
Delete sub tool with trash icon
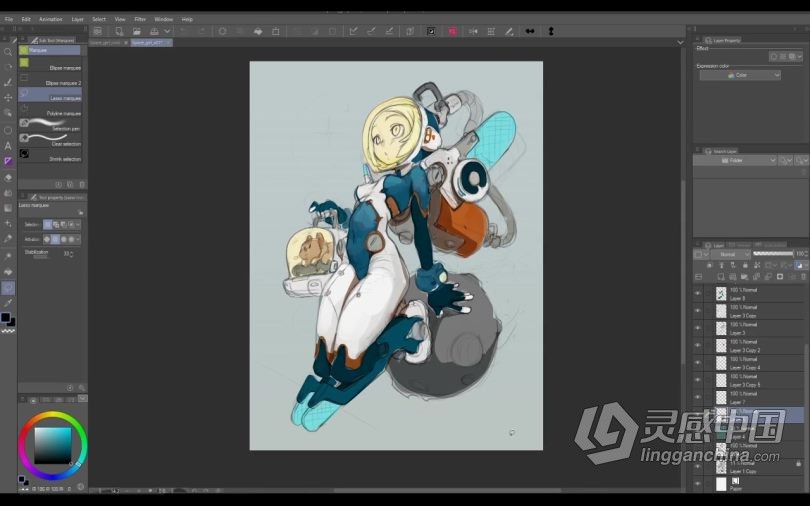(x=82, y=184)
